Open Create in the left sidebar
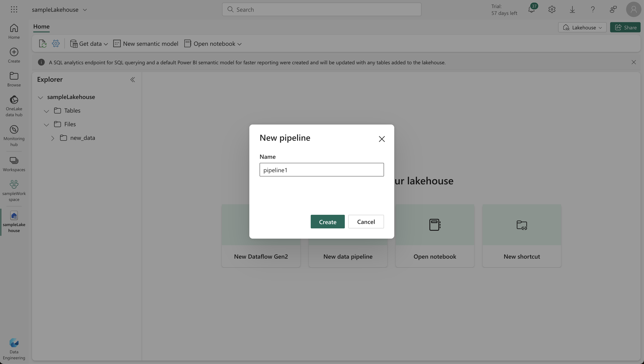 14,56
